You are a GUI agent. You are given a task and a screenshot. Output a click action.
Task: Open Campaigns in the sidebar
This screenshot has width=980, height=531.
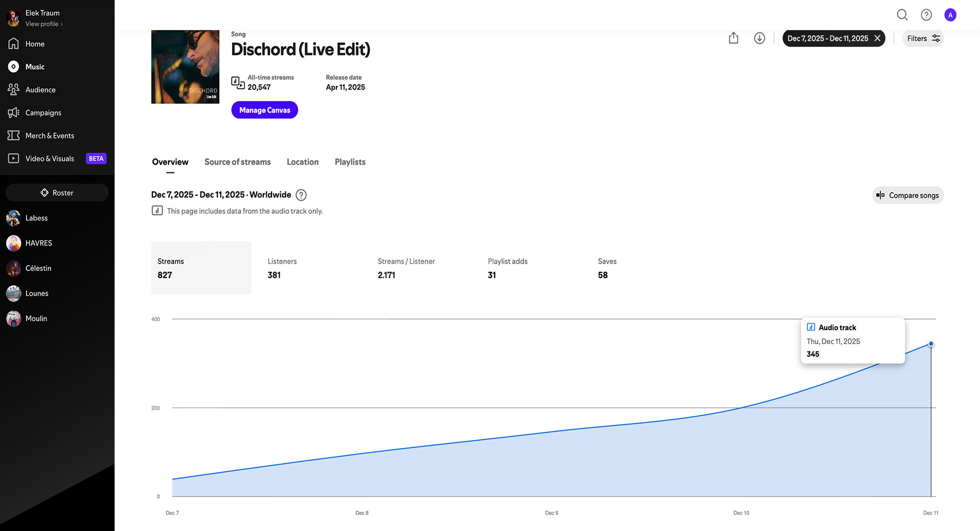pyautogui.click(x=43, y=113)
